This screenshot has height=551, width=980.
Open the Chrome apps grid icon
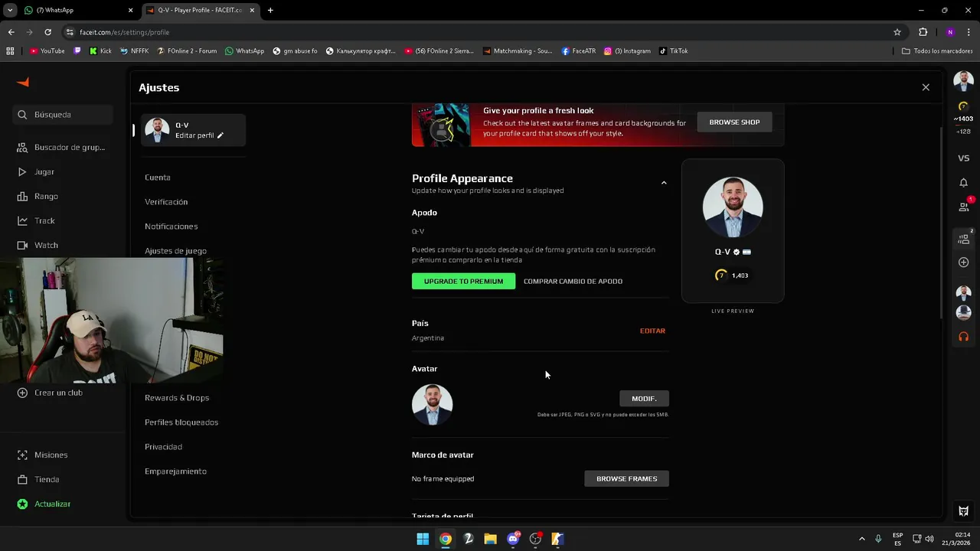click(10, 51)
